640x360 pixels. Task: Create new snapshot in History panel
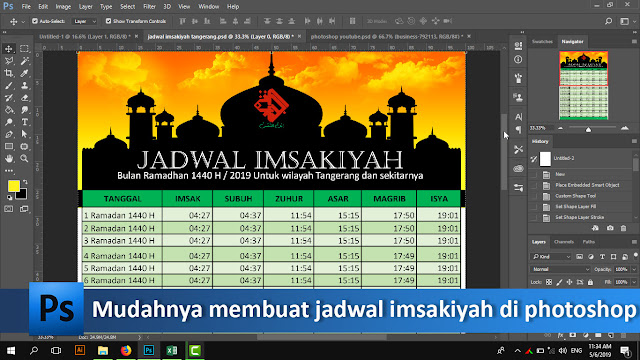pyautogui.click(x=610, y=228)
